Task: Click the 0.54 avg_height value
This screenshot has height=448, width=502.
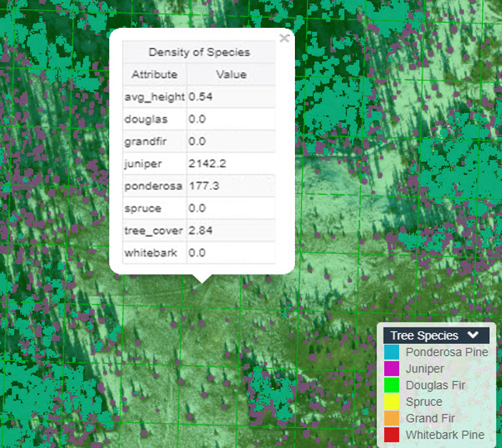Action: click(x=201, y=97)
